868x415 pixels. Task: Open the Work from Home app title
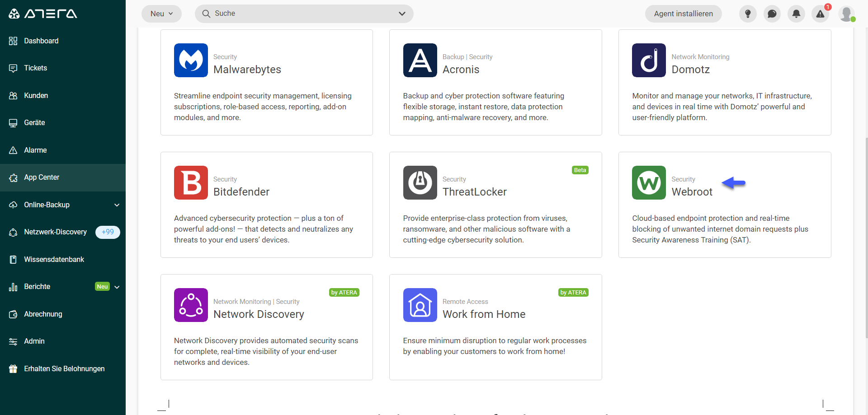pos(484,314)
